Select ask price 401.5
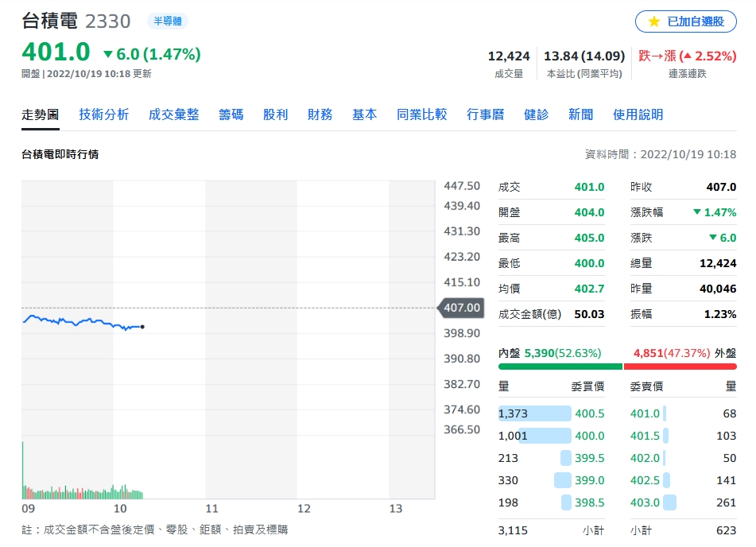Screen dimensions: 756x547 click(x=645, y=436)
